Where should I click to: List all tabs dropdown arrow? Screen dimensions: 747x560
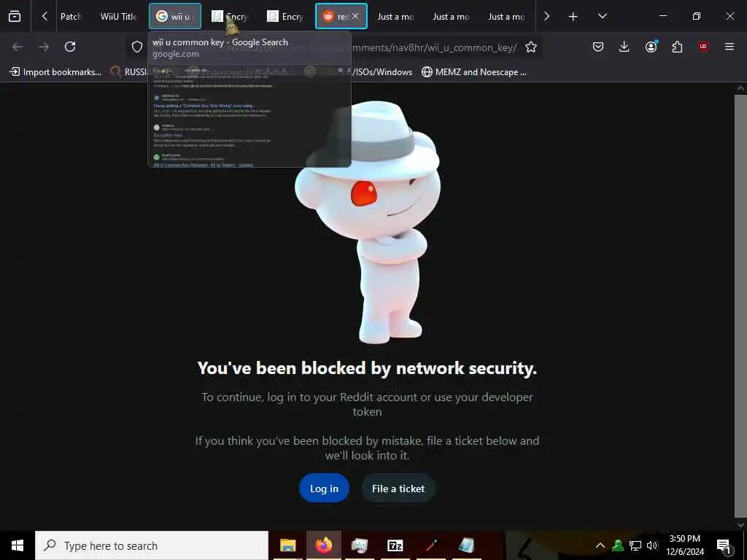(x=602, y=16)
